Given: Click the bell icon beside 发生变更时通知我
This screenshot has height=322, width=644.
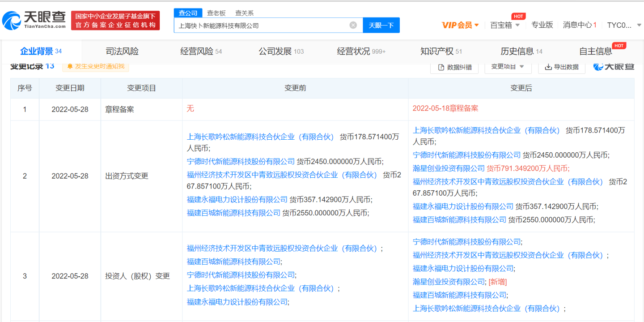Looking at the screenshot, I should (70, 66).
